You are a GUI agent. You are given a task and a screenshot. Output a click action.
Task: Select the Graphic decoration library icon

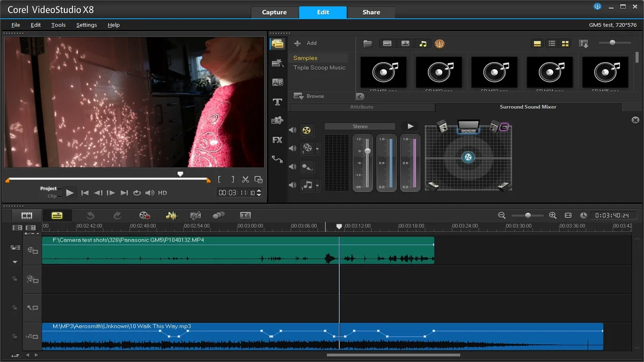click(x=277, y=121)
